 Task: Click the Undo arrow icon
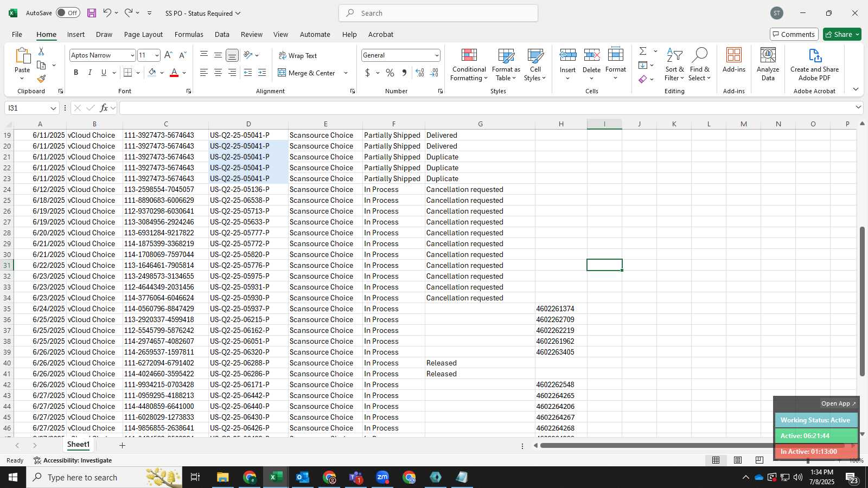click(x=107, y=12)
